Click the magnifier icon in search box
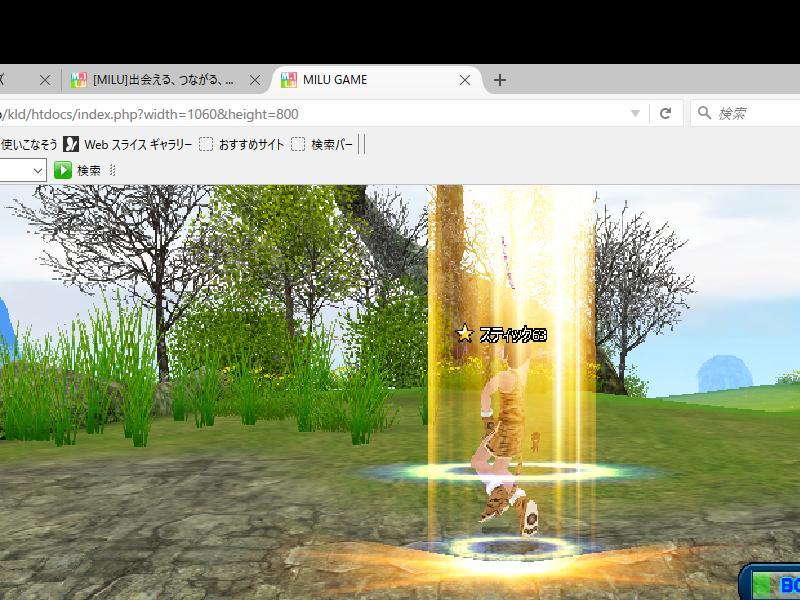 (x=705, y=113)
